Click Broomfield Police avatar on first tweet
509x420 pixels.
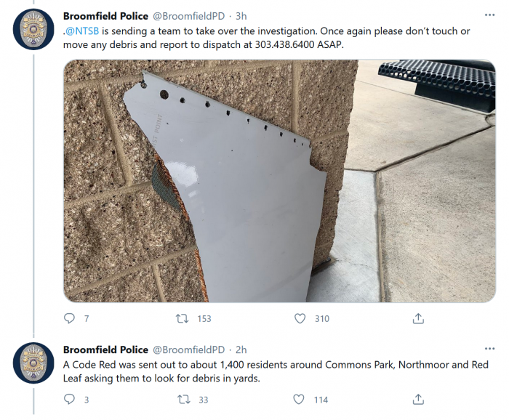pyautogui.click(x=33, y=29)
